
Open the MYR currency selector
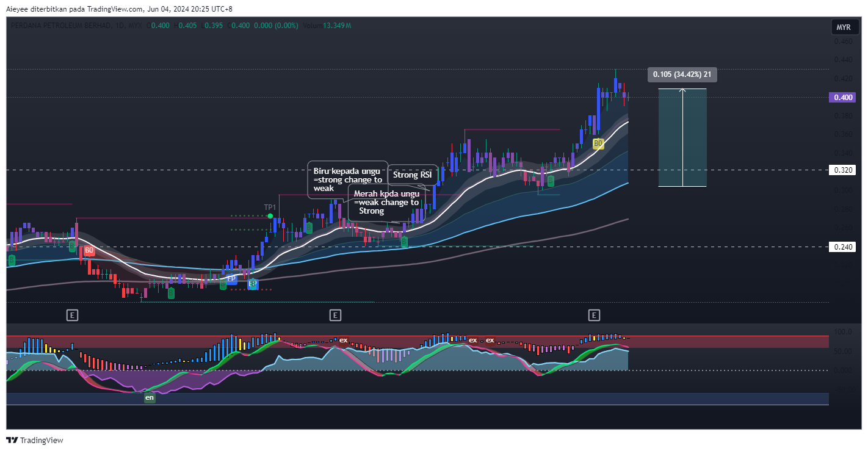[844, 27]
